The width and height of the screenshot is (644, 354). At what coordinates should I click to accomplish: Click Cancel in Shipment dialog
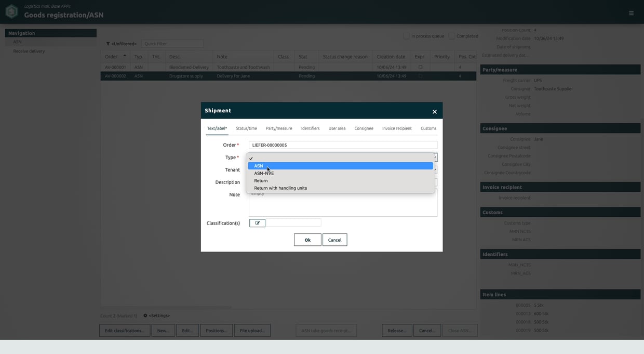(334, 240)
